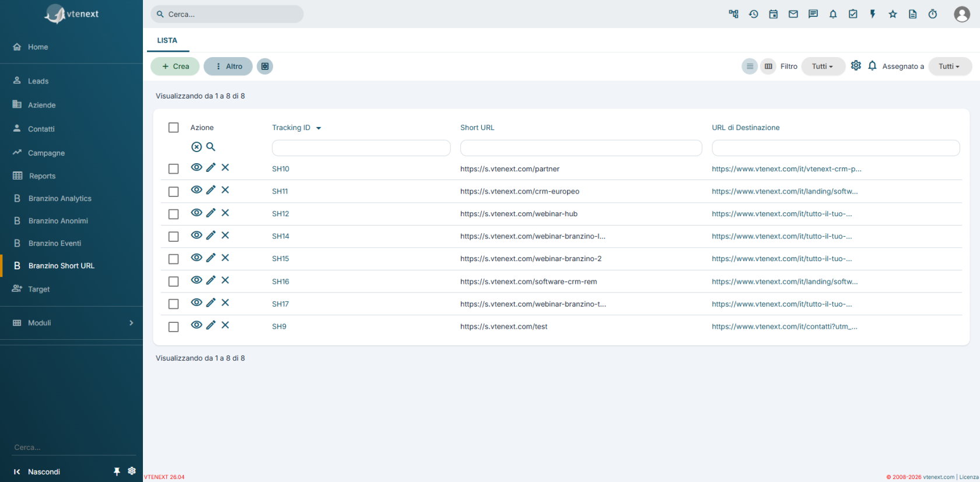
Task: Select the LISTA tab
Action: 167,40
